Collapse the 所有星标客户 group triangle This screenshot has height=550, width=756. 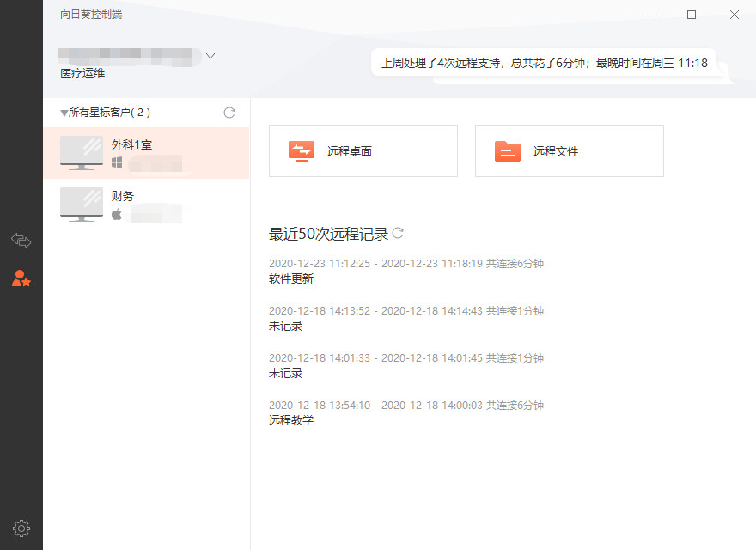[64, 113]
